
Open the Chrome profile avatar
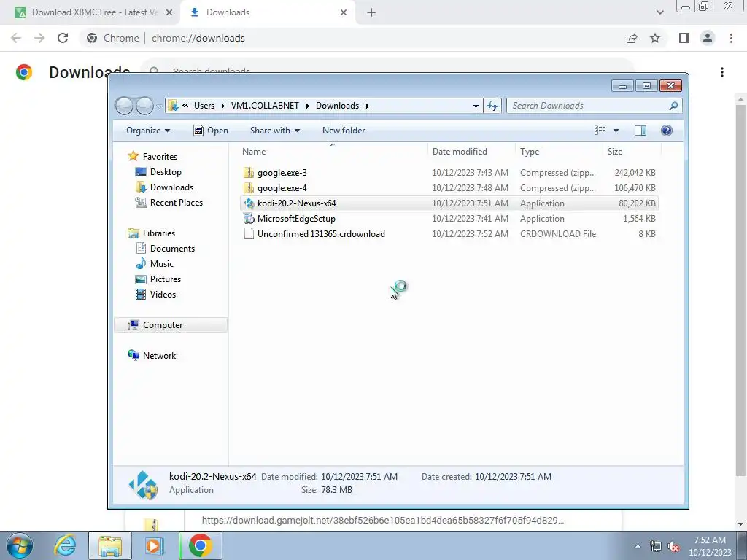coord(708,38)
